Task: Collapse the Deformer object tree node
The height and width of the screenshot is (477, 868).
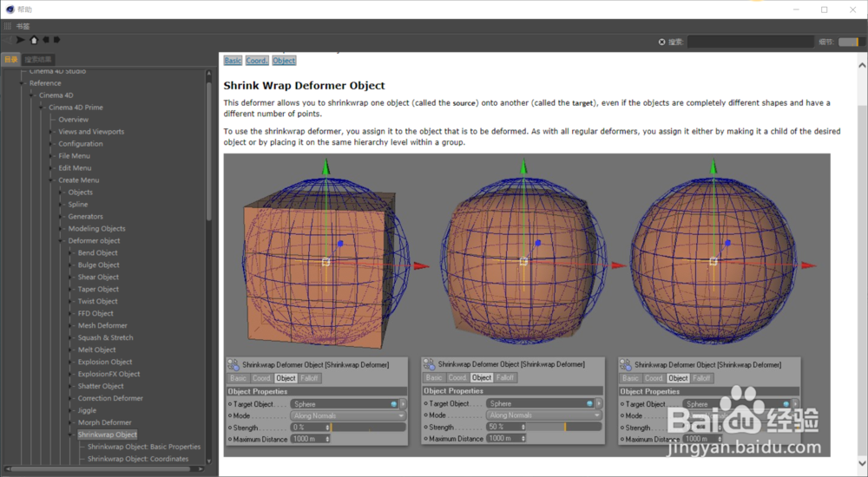Action: tap(61, 241)
